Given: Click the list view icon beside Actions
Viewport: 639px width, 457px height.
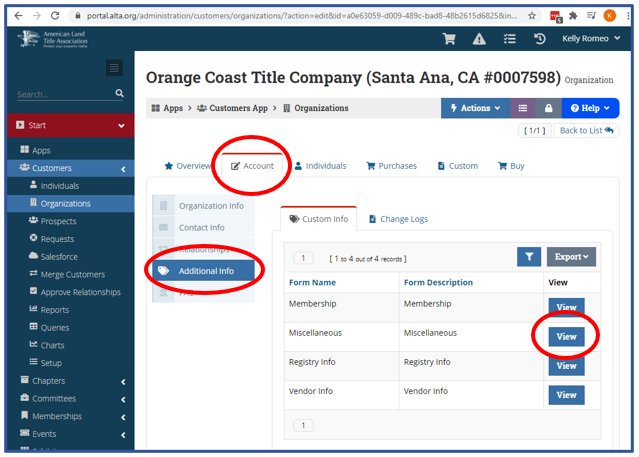Looking at the screenshot, I should [523, 108].
